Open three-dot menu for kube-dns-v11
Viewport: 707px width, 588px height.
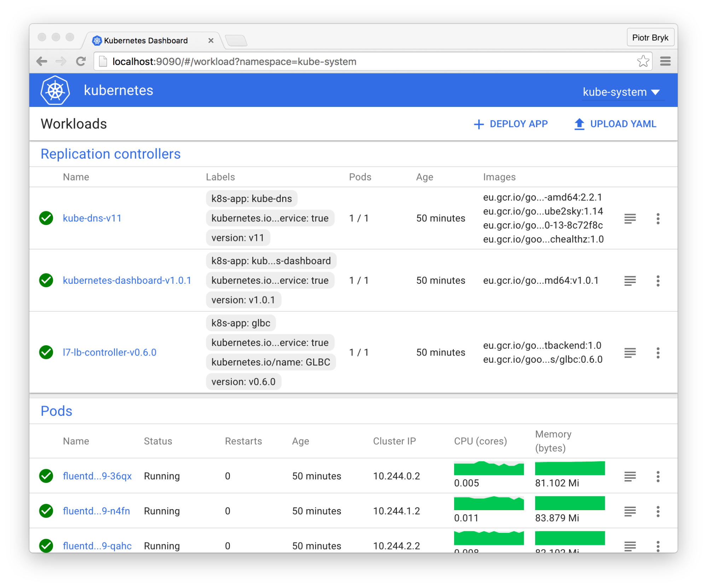657,219
